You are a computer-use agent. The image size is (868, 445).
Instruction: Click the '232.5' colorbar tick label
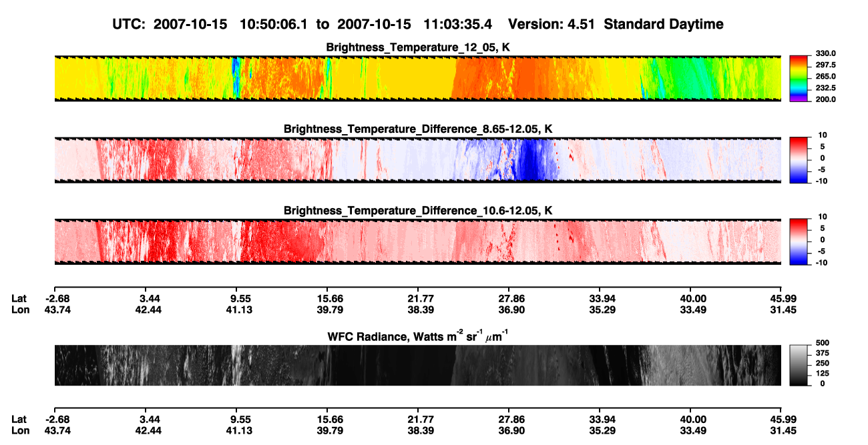[x=826, y=87]
